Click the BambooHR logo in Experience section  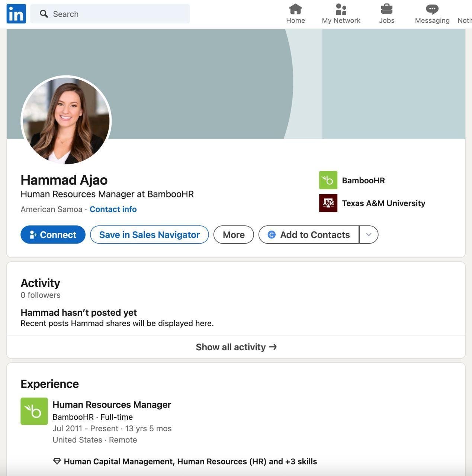click(34, 411)
